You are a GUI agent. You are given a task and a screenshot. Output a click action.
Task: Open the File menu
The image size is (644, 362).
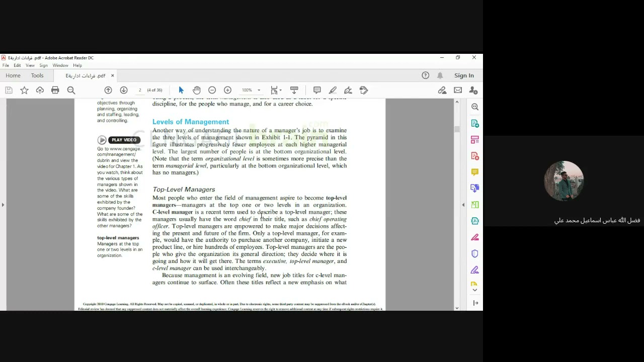pyautogui.click(x=6, y=65)
